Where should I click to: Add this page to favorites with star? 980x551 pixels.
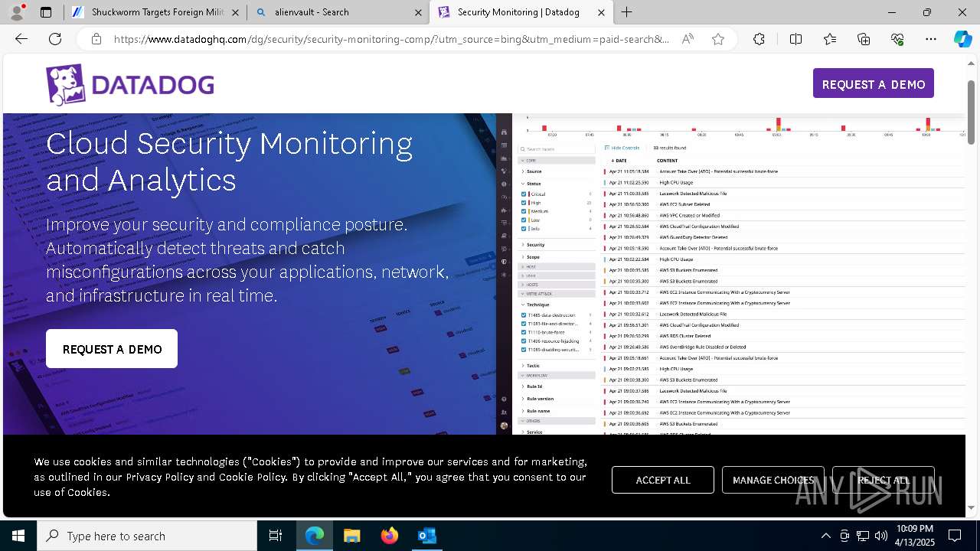pos(718,39)
